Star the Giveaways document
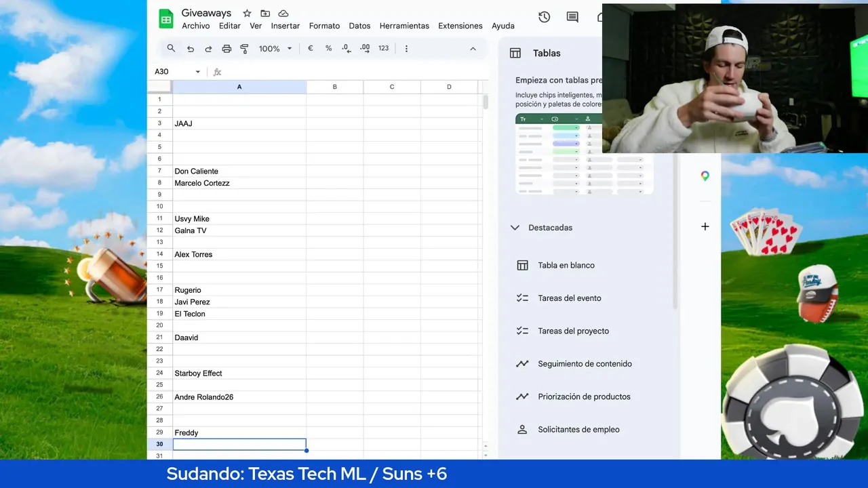868x488 pixels. 247,14
